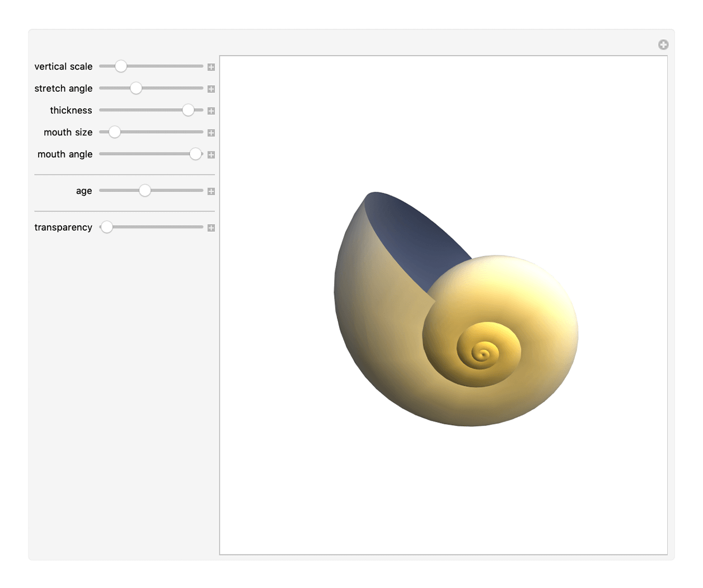Screen dimensions: 703x588
Task: Expand controls for thickness slider
Action: tap(211, 111)
